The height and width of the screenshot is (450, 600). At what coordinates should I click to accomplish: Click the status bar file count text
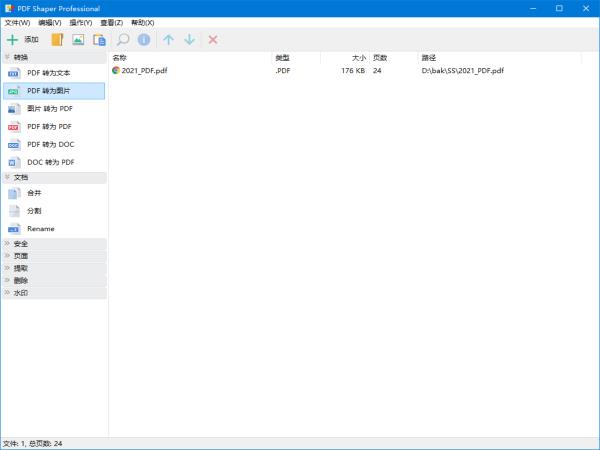pyautogui.click(x=33, y=444)
